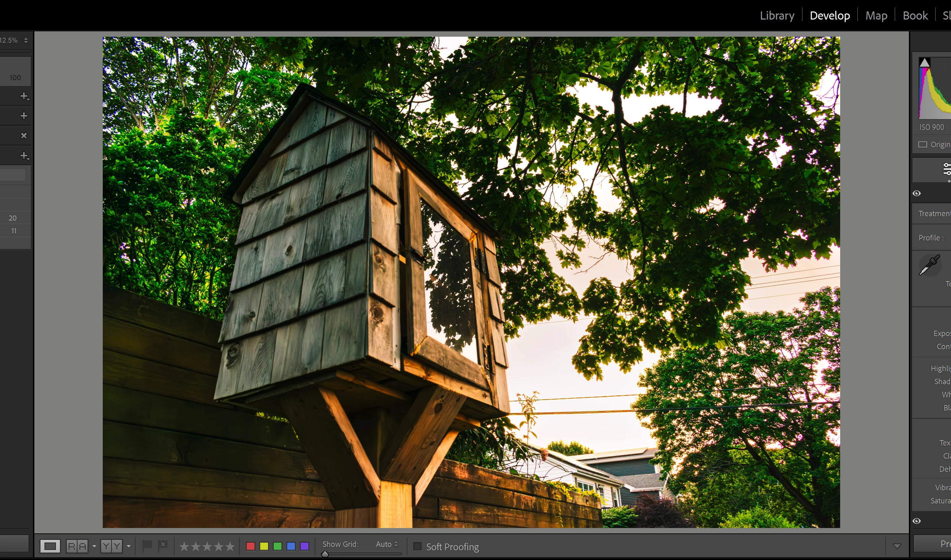This screenshot has height=560, width=951.
Task: Click the Reference view RA icon
Action: [x=77, y=546]
